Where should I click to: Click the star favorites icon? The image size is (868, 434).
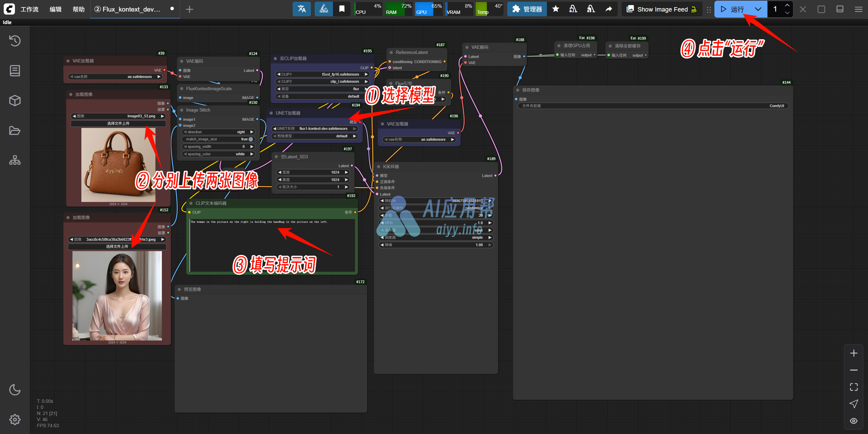pyautogui.click(x=555, y=9)
